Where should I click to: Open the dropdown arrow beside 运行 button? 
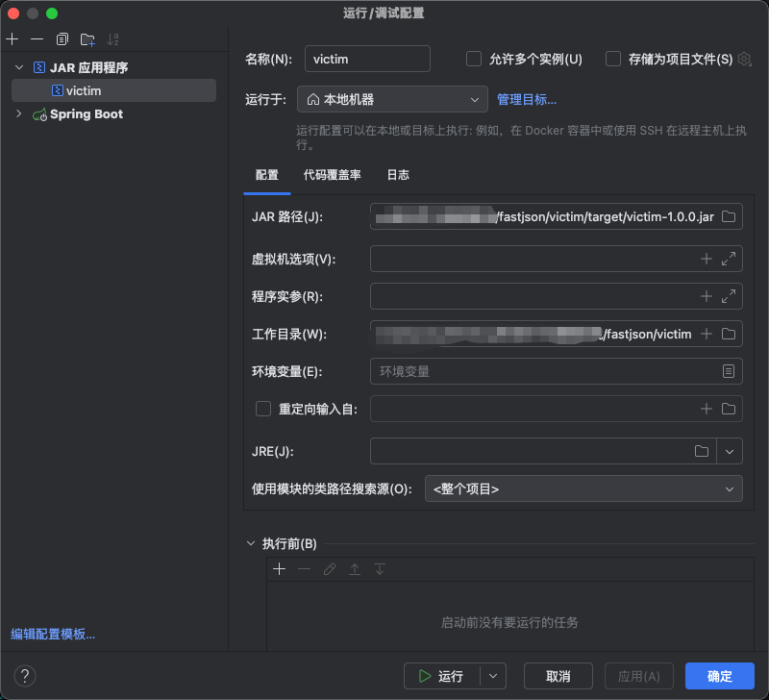coord(493,676)
